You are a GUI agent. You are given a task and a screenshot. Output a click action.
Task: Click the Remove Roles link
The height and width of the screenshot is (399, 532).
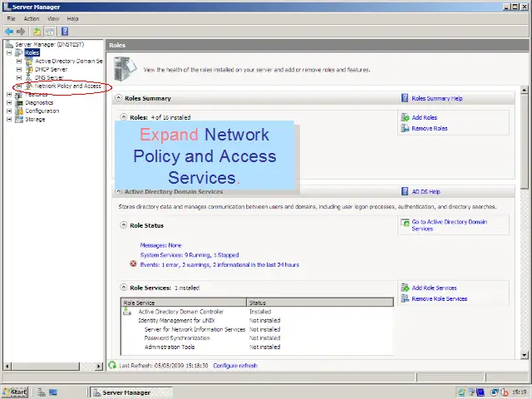(429, 128)
